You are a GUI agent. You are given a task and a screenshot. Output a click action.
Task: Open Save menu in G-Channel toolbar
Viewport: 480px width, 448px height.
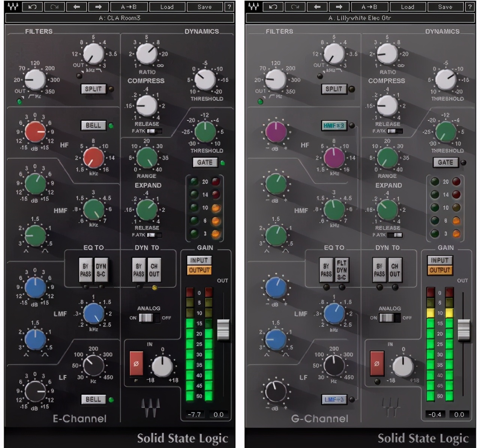tap(445, 7)
